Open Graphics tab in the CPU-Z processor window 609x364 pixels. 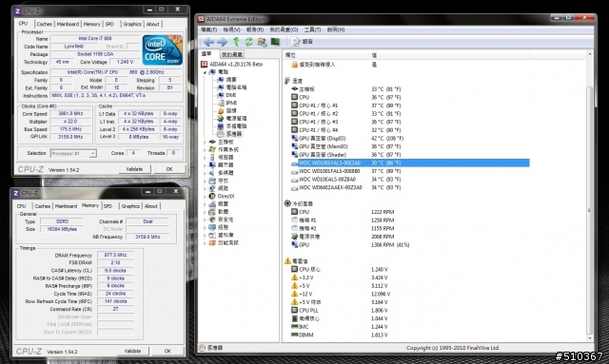pos(132,24)
